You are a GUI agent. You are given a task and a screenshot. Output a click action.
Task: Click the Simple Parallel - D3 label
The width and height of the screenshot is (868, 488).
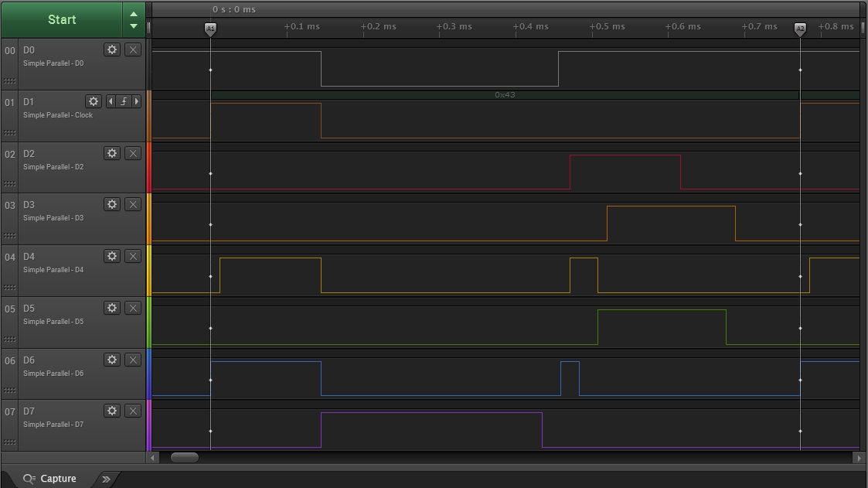(53, 218)
